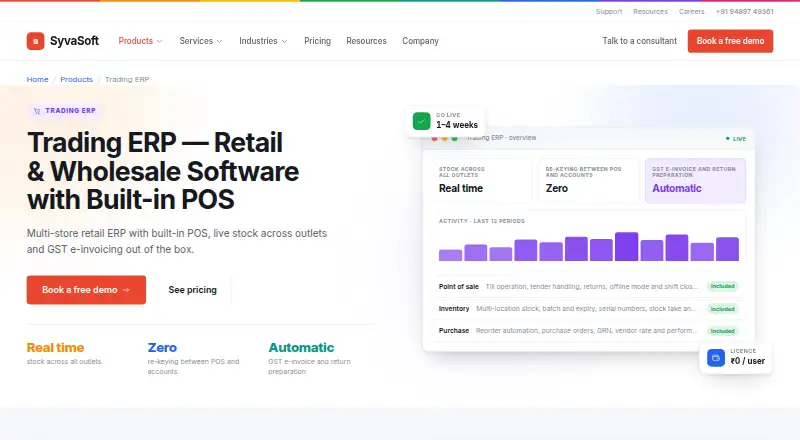Open the Company nav item
800x440 pixels.
point(420,41)
